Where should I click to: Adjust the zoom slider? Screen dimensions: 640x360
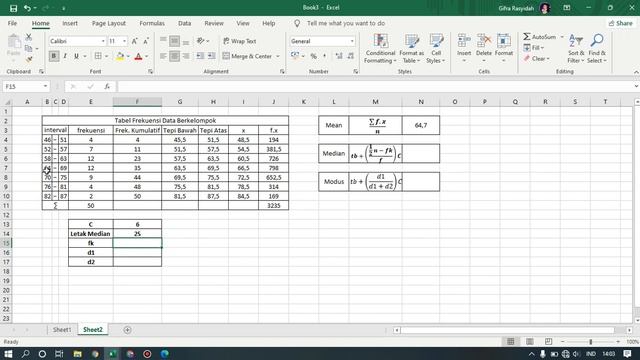(590, 342)
